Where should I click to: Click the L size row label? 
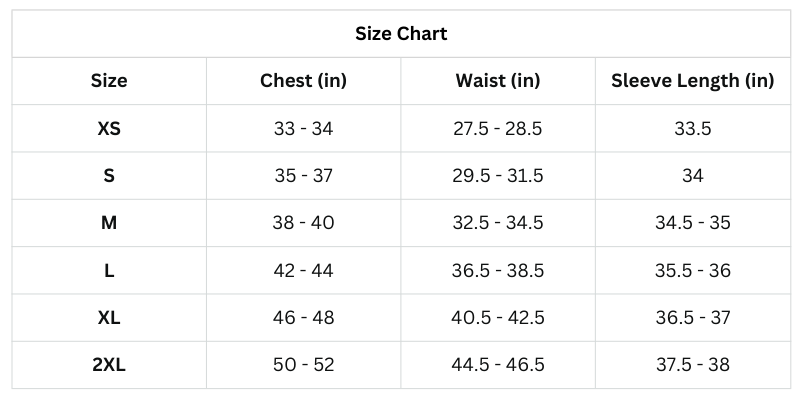(x=109, y=271)
